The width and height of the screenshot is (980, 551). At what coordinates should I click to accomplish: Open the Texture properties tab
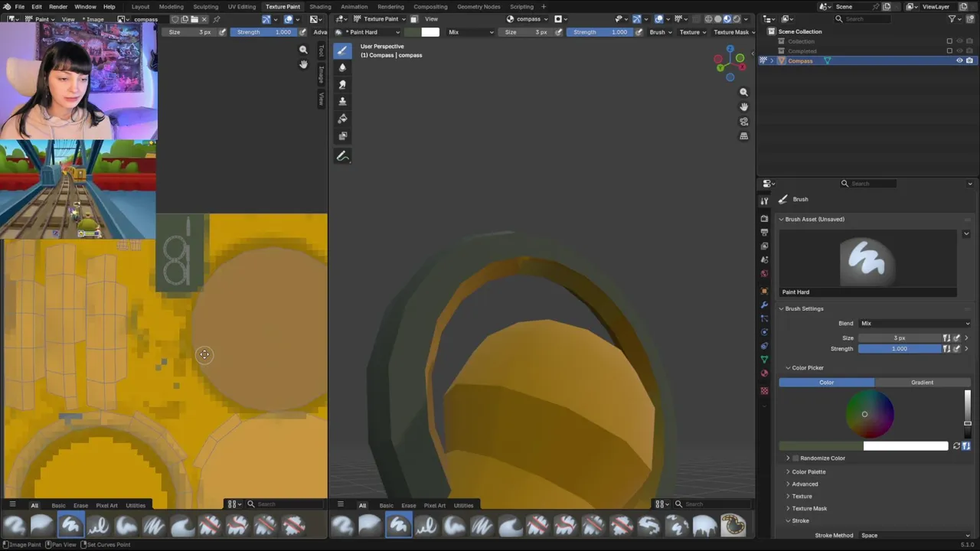764,390
